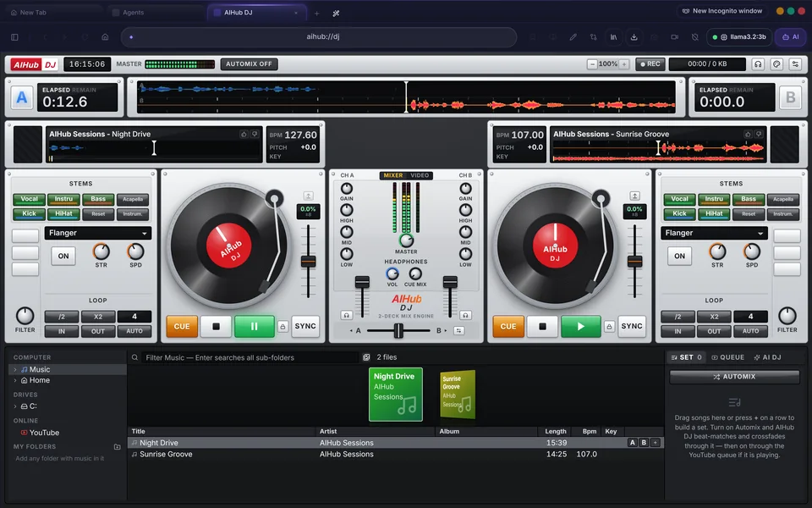Toggle the Vocal stem on deck A

(x=29, y=199)
